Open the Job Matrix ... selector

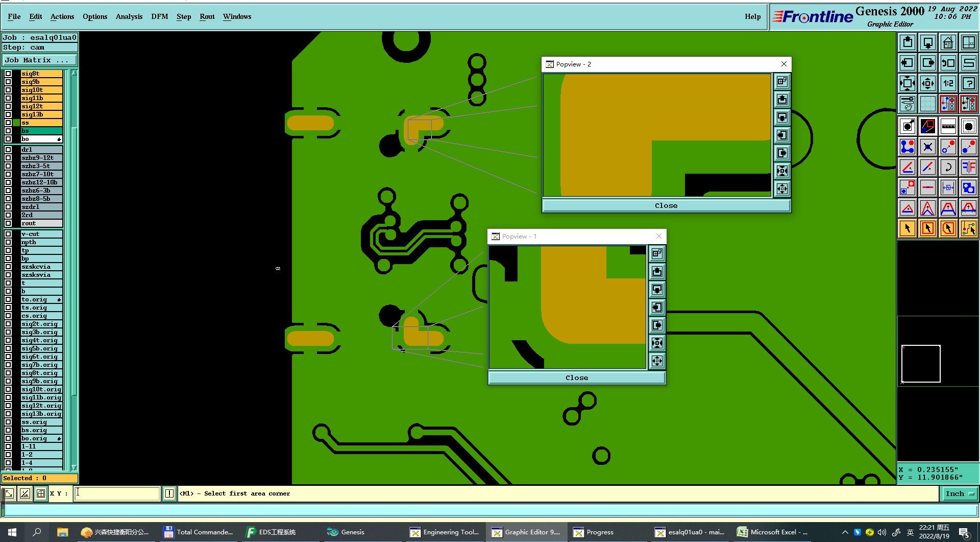39,60
